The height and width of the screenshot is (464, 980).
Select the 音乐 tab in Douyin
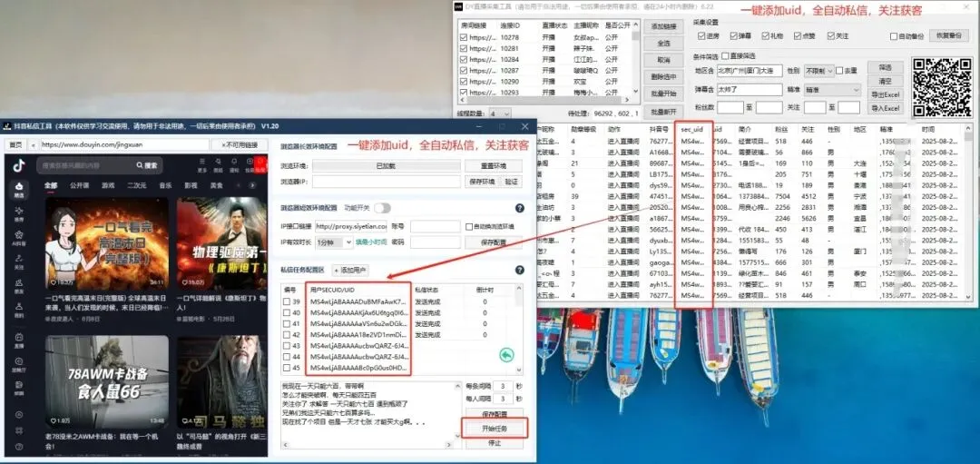[x=165, y=186]
